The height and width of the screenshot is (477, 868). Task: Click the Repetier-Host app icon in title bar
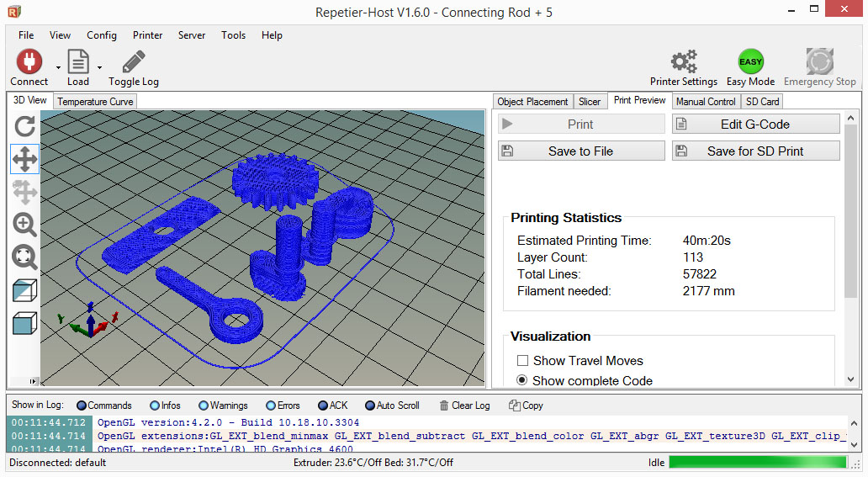(x=13, y=11)
